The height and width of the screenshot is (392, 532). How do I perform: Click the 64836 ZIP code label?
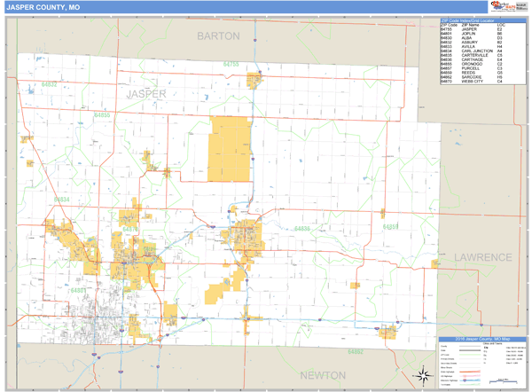click(x=302, y=229)
